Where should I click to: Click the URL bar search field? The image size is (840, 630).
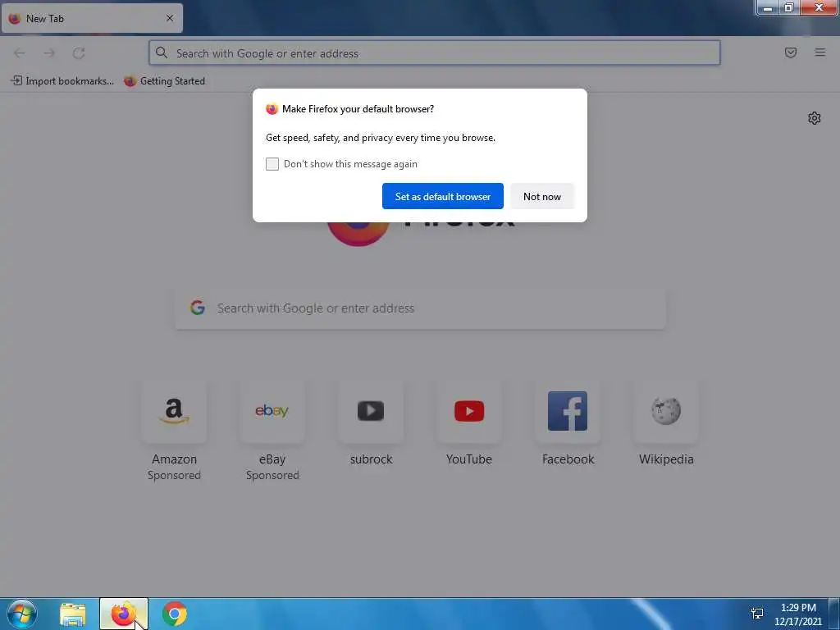[435, 53]
